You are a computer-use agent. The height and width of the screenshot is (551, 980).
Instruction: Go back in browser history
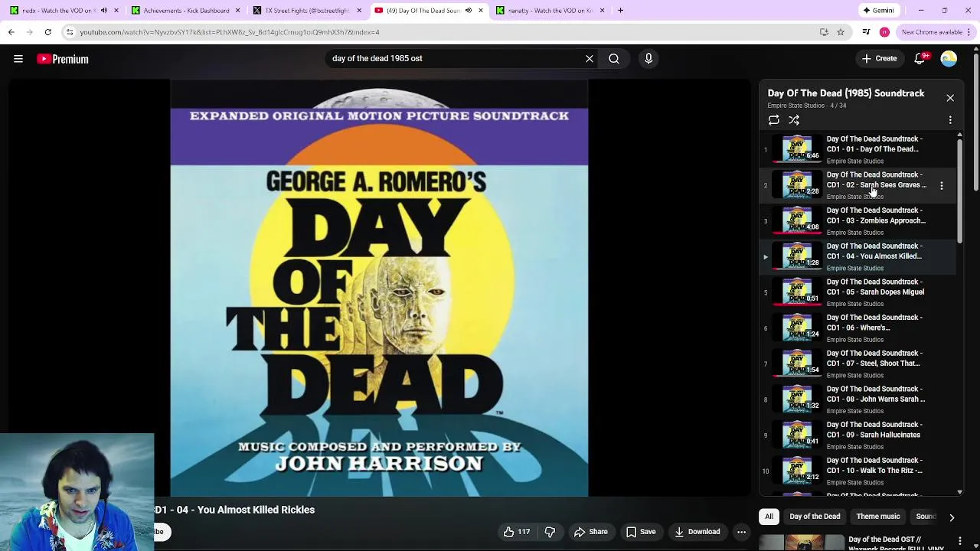[x=11, y=32]
